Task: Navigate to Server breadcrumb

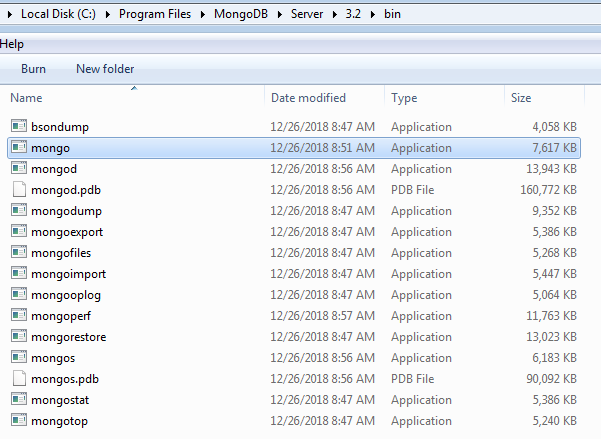Action: 307,14
